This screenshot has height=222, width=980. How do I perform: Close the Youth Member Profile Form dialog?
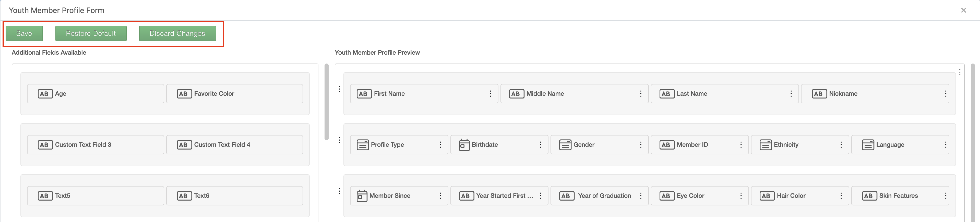963,10
